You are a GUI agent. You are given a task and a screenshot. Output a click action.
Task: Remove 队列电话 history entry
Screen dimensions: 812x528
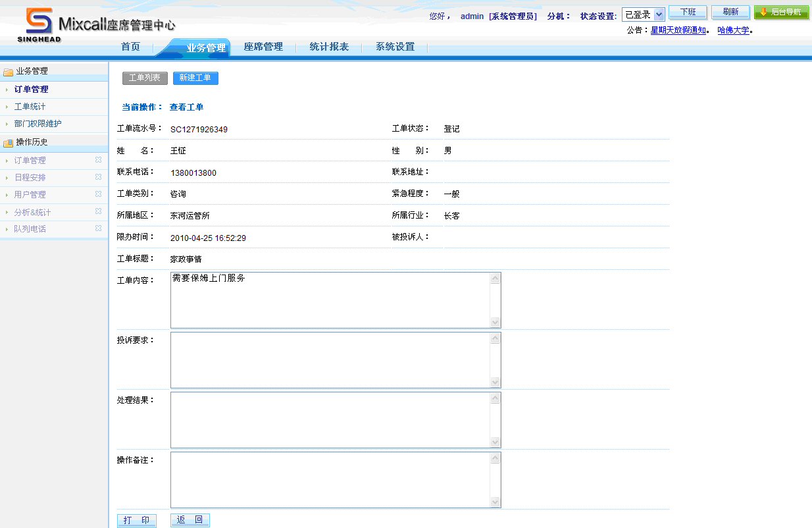98,228
